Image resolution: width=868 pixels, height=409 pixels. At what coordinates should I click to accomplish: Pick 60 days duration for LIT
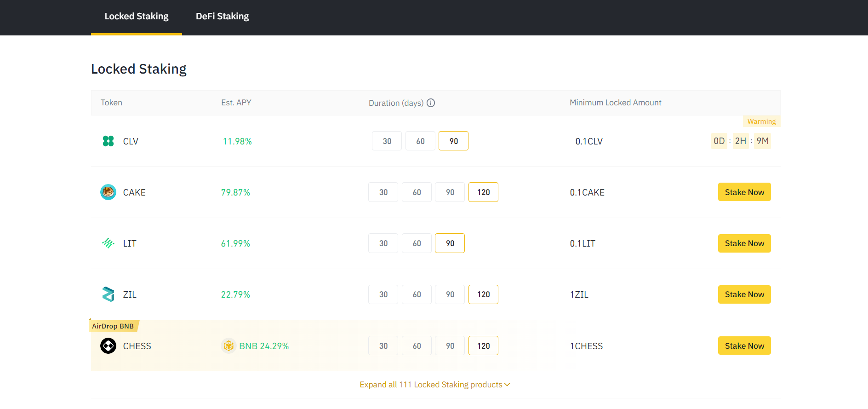[x=417, y=243]
